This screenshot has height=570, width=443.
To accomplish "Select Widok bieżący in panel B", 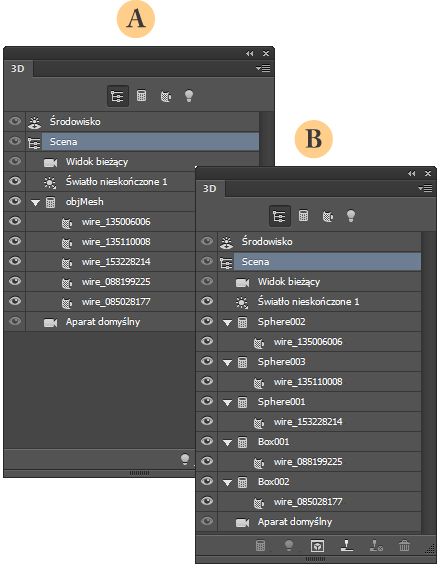I will pyautogui.click(x=320, y=282).
